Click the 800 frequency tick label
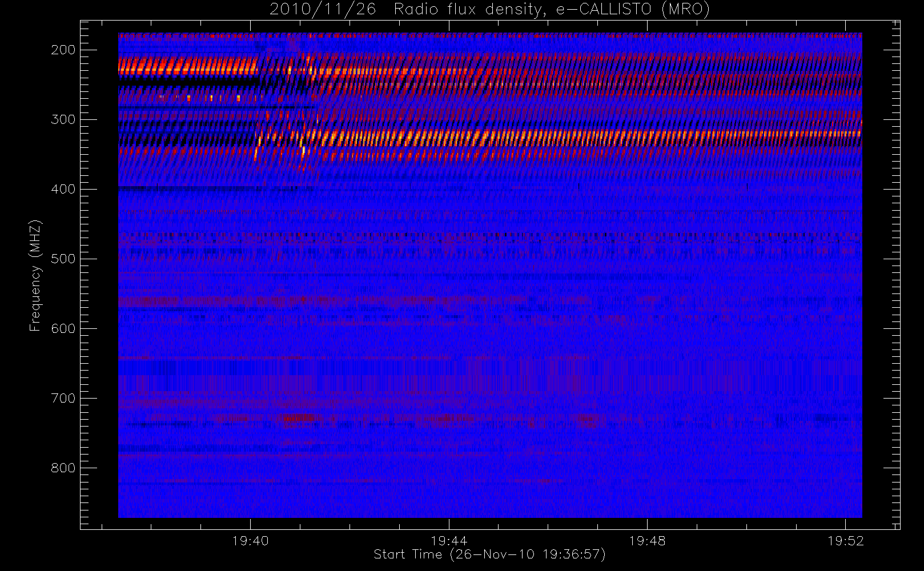Screen dimensions: 924x571 click(63, 468)
